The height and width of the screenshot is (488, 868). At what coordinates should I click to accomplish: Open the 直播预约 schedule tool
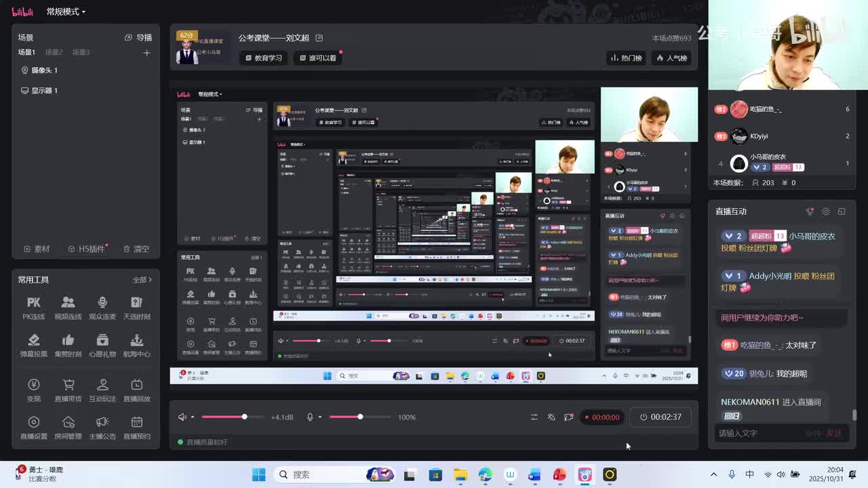pyautogui.click(x=137, y=428)
